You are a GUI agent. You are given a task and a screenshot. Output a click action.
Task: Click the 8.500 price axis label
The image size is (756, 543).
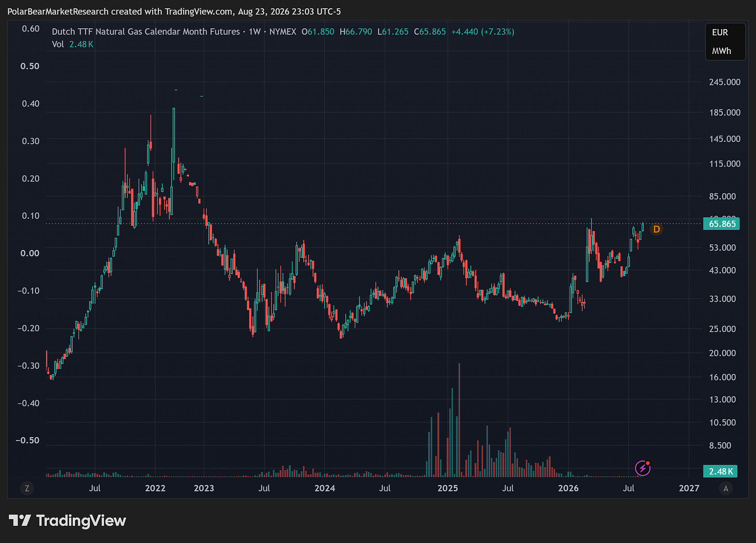click(x=720, y=445)
